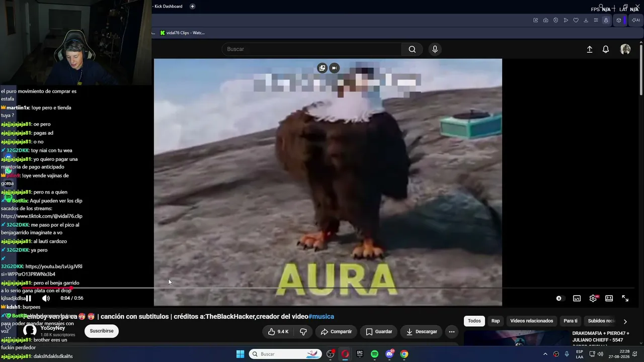Click the send/flow arrow icon in toolbar
Image resolution: width=644 pixels, height=362 pixels.
point(566,20)
